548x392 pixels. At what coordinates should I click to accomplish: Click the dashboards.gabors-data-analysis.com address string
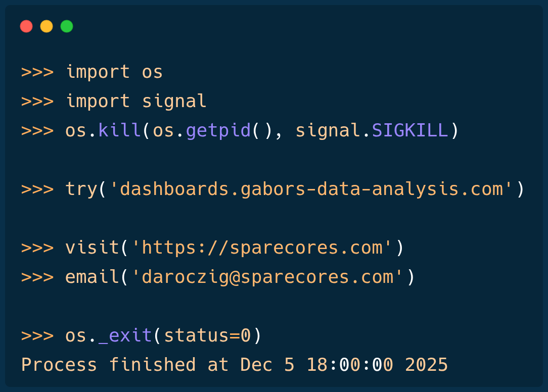click(x=311, y=189)
